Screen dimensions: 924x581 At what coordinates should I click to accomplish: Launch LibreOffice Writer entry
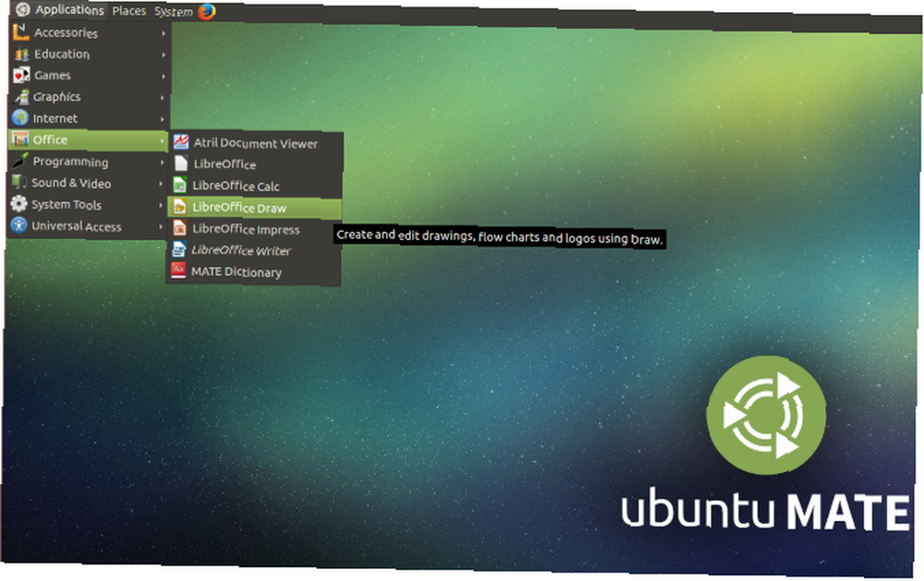tap(253, 249)
